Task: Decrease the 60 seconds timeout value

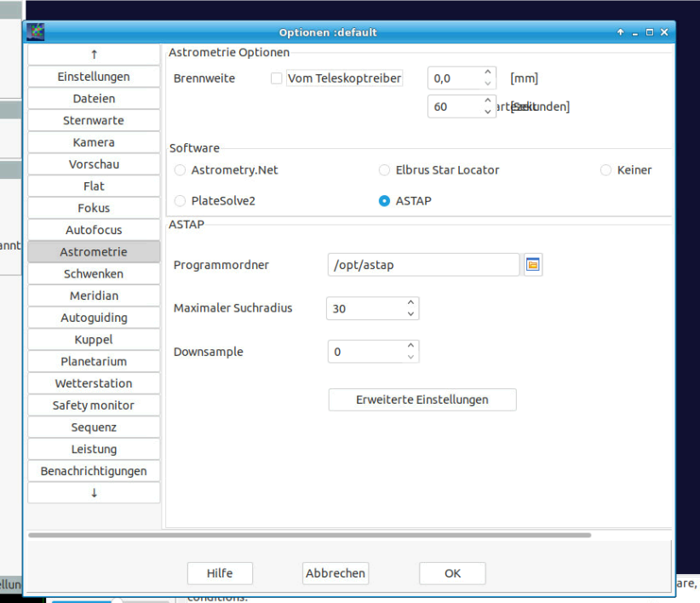Action: [x=487, y=112]
